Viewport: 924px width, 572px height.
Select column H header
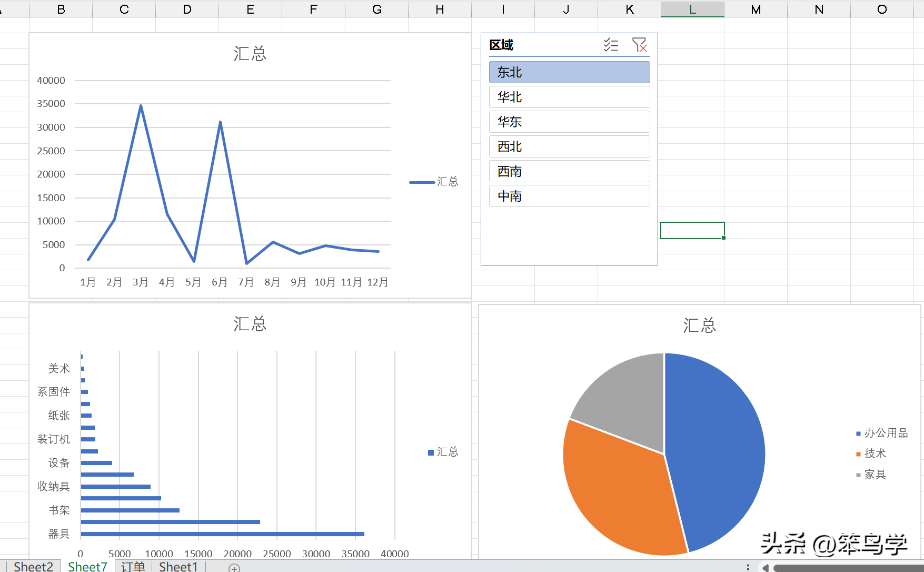pos(440,9)
